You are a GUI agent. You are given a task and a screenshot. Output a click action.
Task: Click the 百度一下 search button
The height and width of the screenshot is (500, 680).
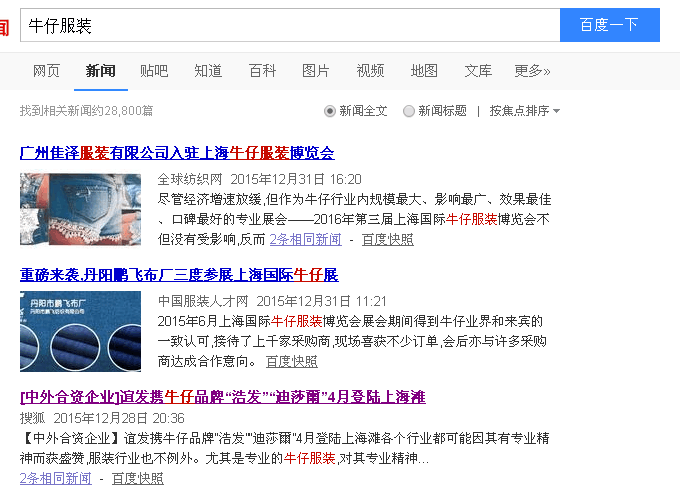click(x=610, y=25)
